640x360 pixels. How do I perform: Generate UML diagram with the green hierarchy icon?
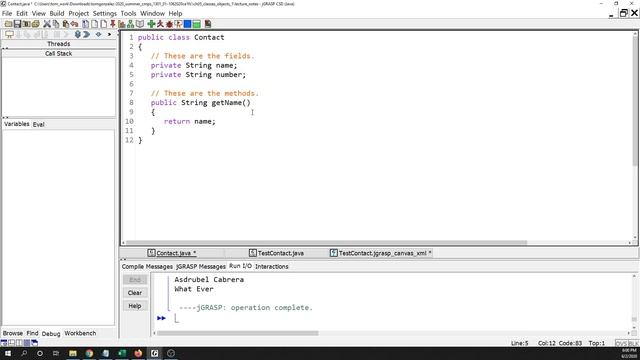pyautogui.click(x=130, y=24)
